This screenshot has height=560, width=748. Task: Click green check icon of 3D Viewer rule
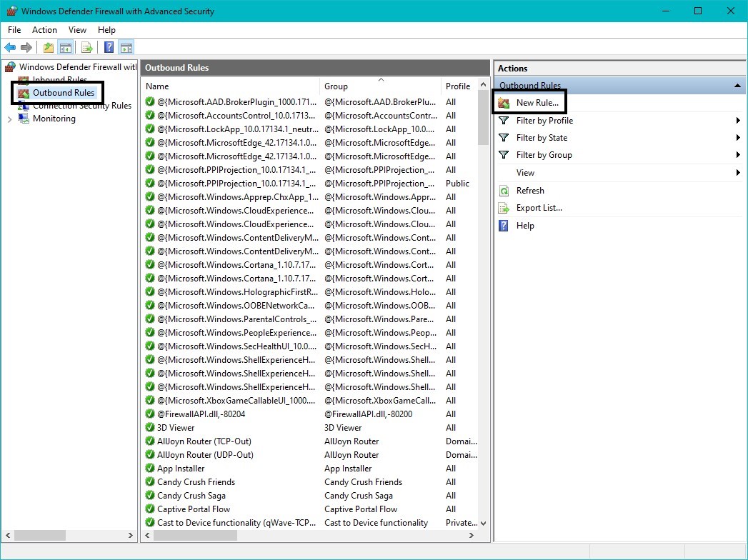click(150, 427)
